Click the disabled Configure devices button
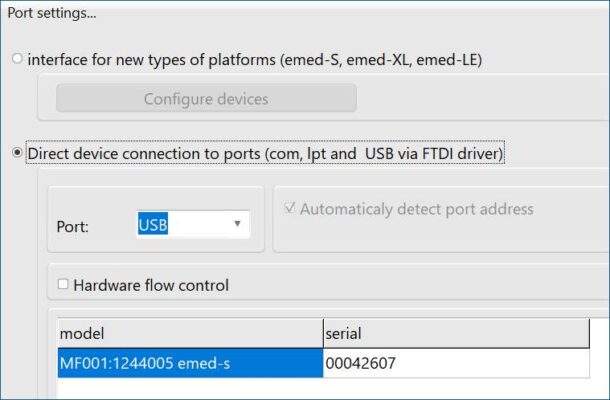 click(x=206, y=99)
